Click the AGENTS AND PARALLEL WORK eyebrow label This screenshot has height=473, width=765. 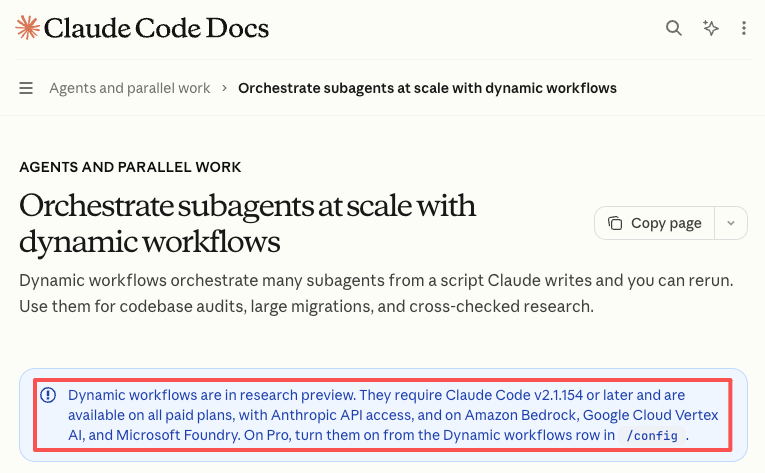click(130, 167)
